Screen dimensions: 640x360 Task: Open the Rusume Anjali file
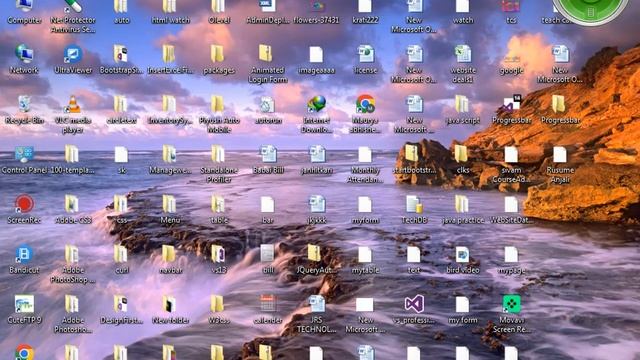[560, 154]
